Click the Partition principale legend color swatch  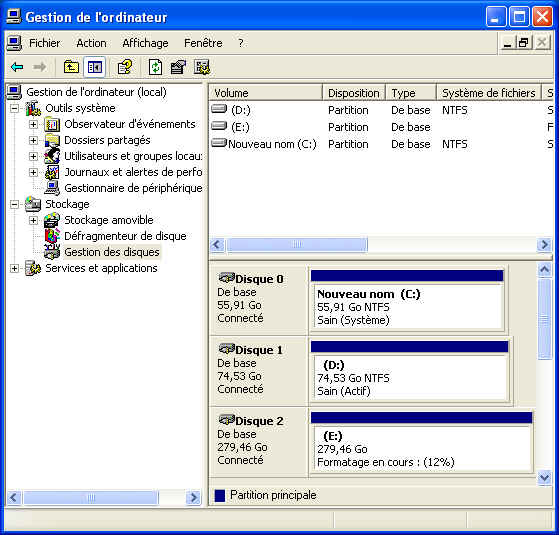tap(220, 495)
